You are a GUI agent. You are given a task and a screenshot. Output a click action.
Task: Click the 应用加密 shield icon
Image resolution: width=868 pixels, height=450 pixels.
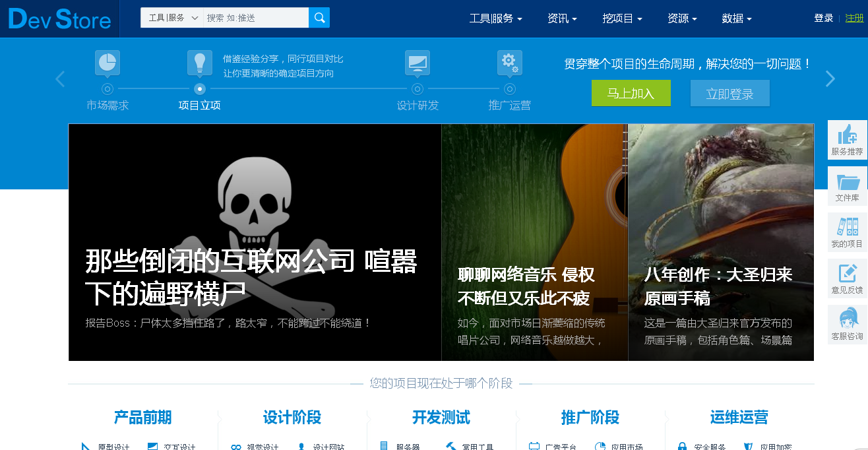click(749, 447)
